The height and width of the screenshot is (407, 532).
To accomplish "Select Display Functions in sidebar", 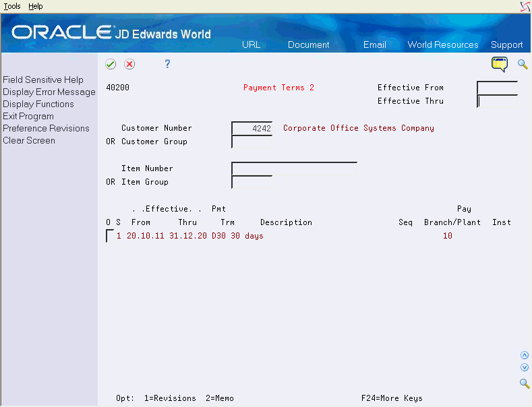I will coord(38,104).
